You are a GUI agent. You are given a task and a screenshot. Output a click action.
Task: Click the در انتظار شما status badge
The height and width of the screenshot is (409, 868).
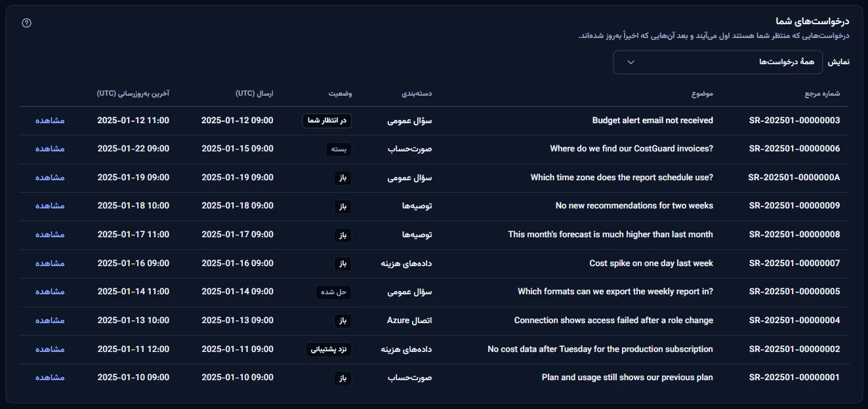coord(327,121)
